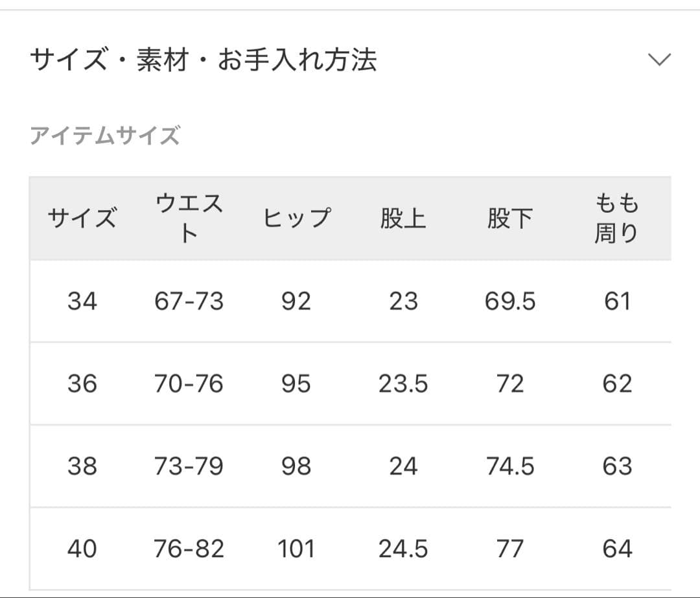Viewport: 700px width, 598px height.
Task: Click inseam value 74.5 for size 38
Action: click(511, 466)
